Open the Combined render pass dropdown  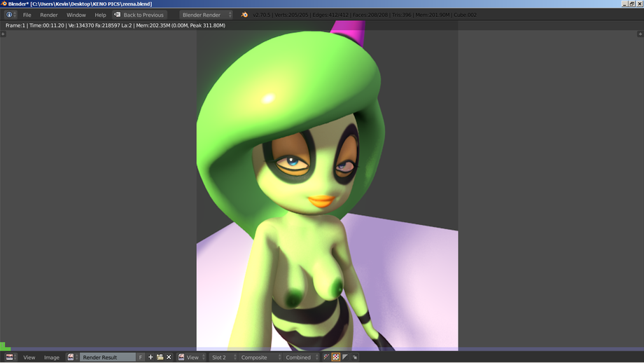coord(302,357)
